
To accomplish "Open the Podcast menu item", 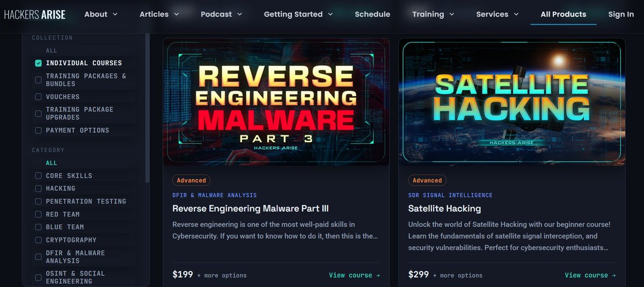I will [x=216, y=15].
